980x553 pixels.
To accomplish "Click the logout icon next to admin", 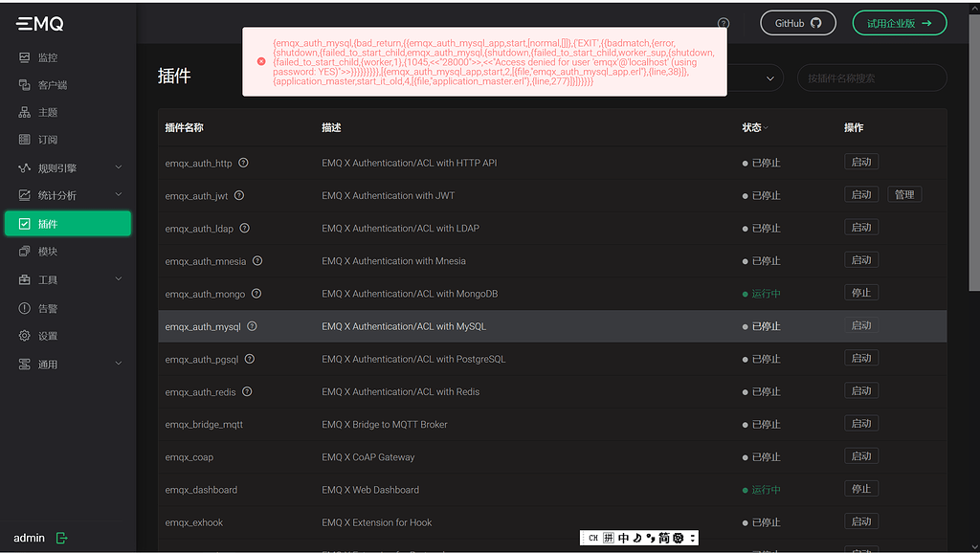I will [x=62, y=538].
